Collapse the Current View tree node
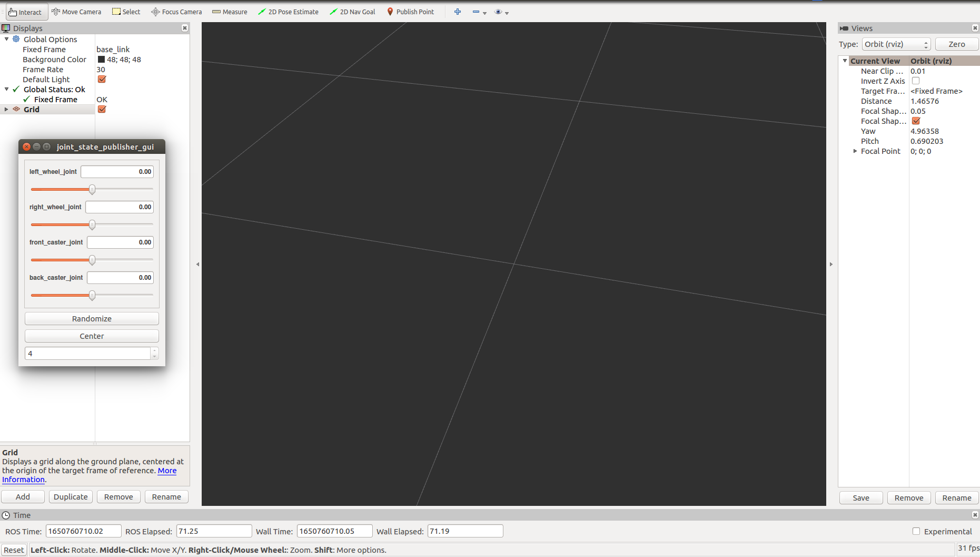Screen dimensions: 980x557 845,61
